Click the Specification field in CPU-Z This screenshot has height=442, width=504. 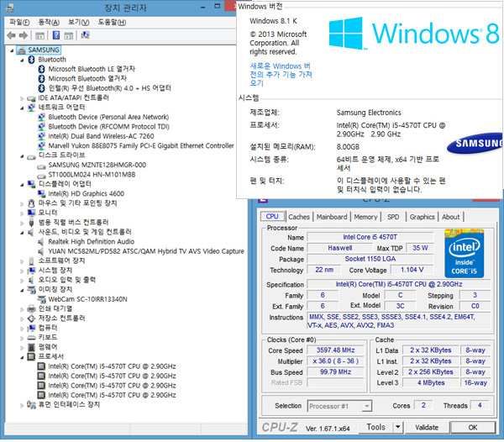coord(399,285)
